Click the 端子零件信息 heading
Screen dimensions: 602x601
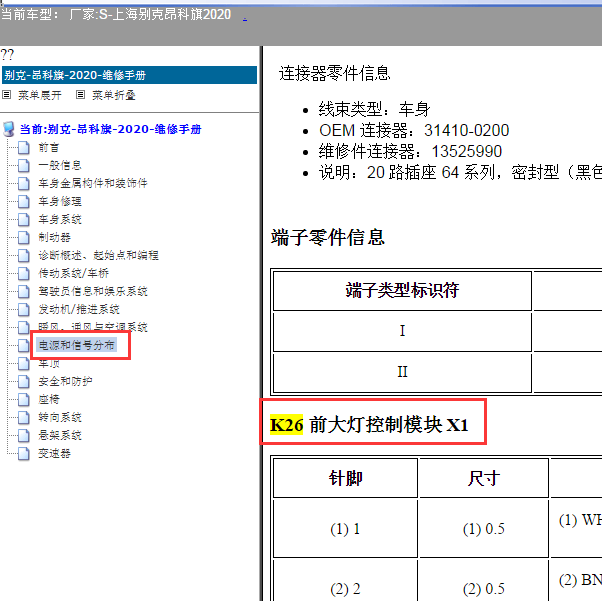pyautogui.click(x=328, y=237)
